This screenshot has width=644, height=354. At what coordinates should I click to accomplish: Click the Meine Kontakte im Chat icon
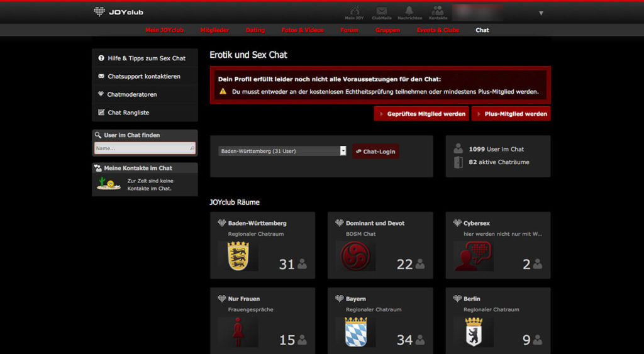tap(97, 168)
